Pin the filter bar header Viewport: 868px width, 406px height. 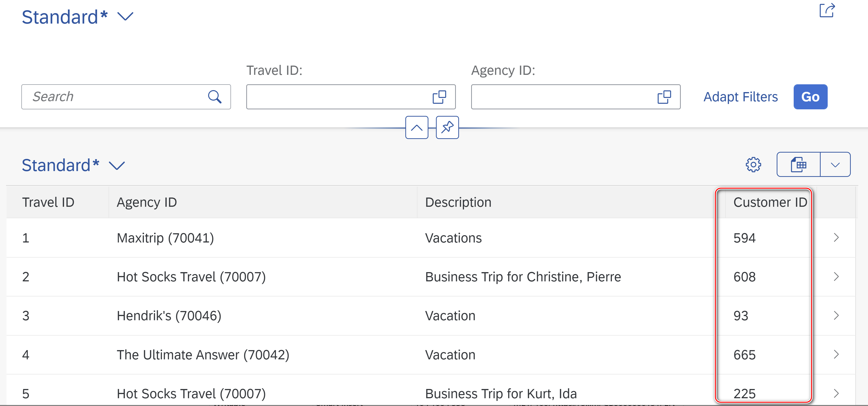pos(447,128)
